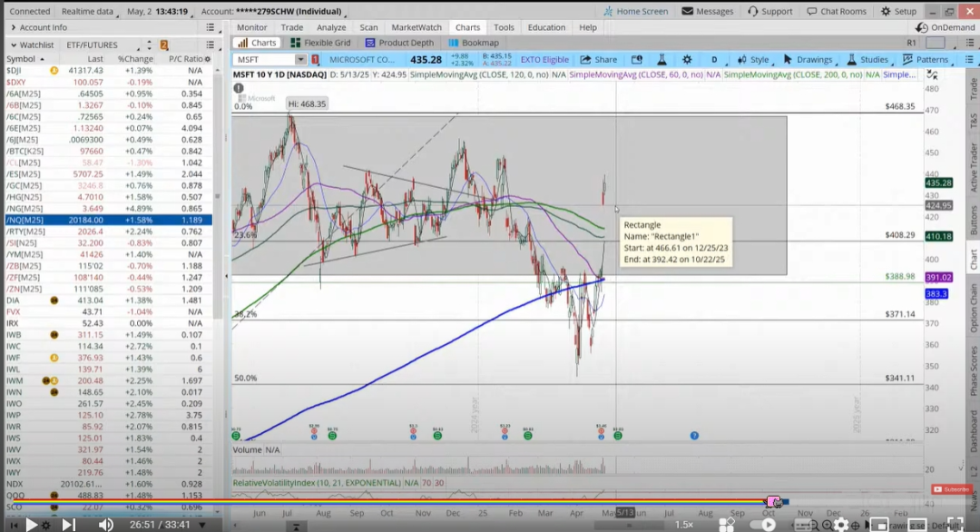The height and width of the screenshot is (532, 980).
Task: Launch OnDemand mode
Action: 945,27
